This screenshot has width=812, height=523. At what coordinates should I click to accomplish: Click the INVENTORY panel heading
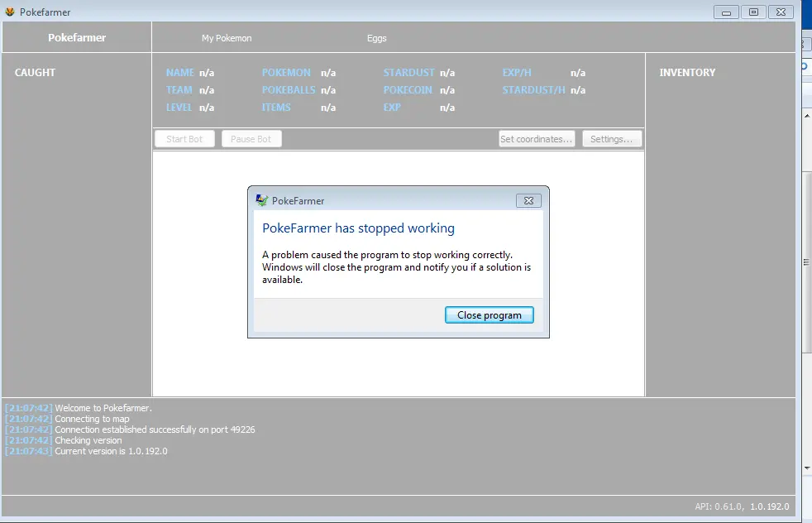(687, 73)
